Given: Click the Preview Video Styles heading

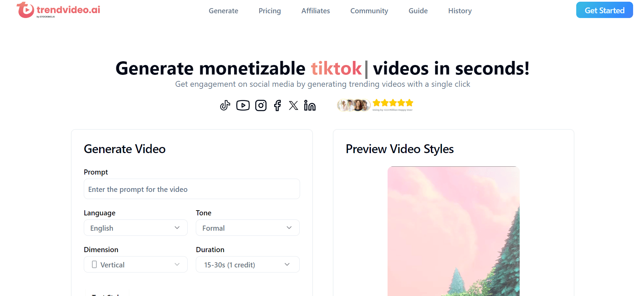Looking at the screenshot, I should (399, 149).
